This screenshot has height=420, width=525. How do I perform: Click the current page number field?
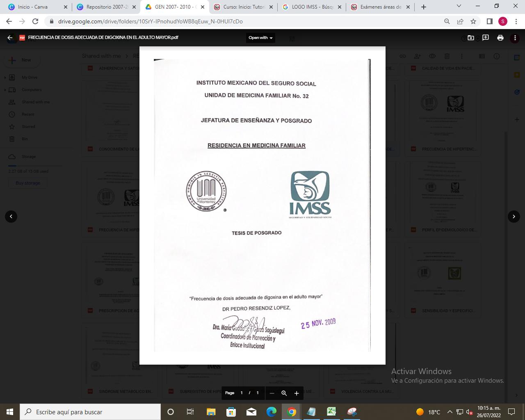tap(242, 393)
